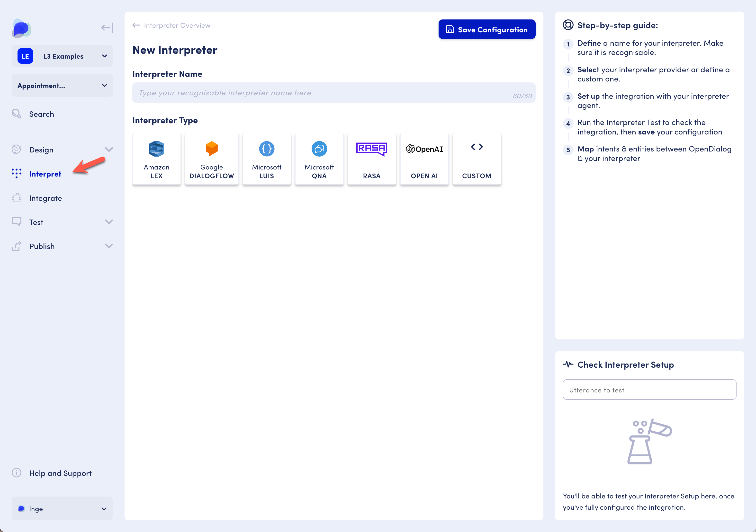Image resolution: width=756 pixels, height=532 pixels.
Task: Expand the Design menu section
Action: coord(109,150)
